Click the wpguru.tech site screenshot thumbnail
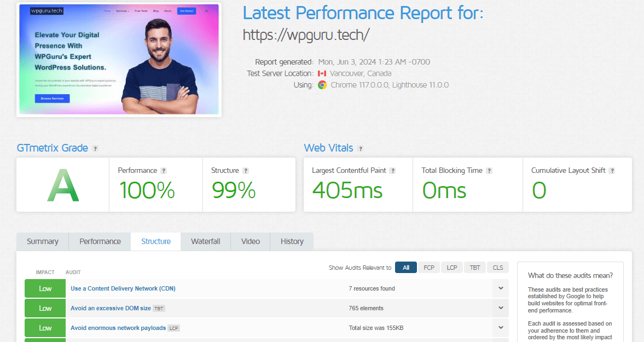 pyautogui.click(x=119, y=60)
